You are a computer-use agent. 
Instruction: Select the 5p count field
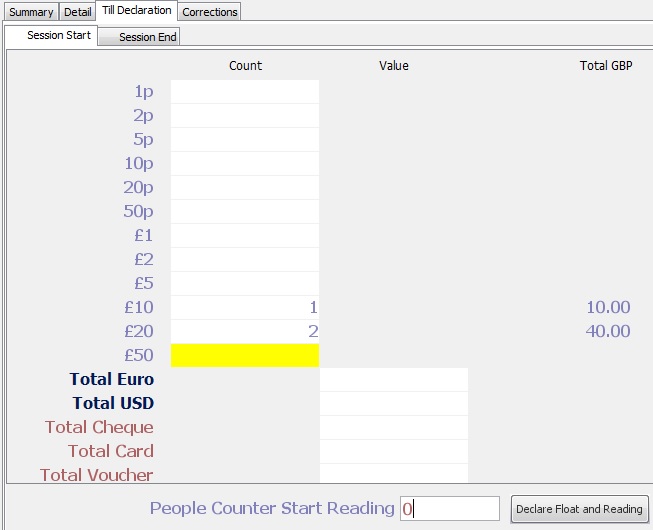(x=245, y=139)
